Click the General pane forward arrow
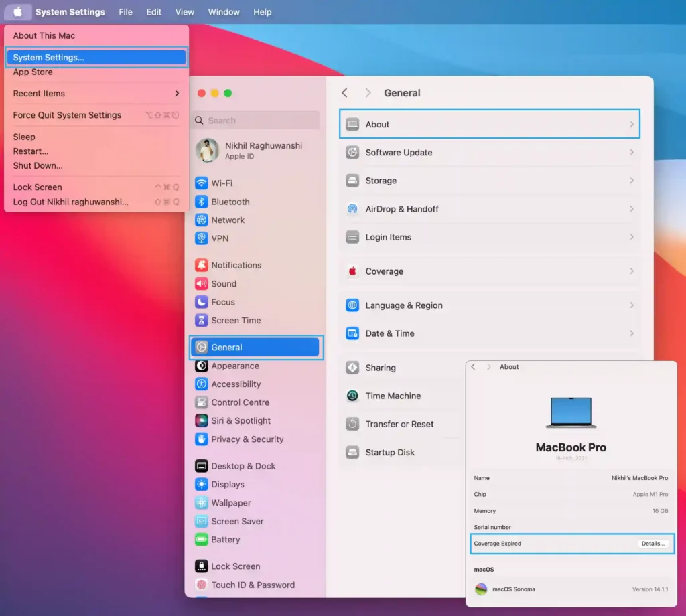 pyautogui.click(x=368, y=93)
